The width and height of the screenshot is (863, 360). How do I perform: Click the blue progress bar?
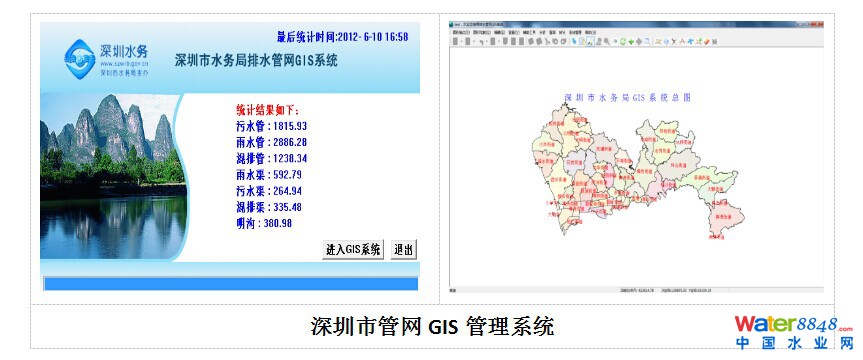pyautogui.click(x=231, y=283)
